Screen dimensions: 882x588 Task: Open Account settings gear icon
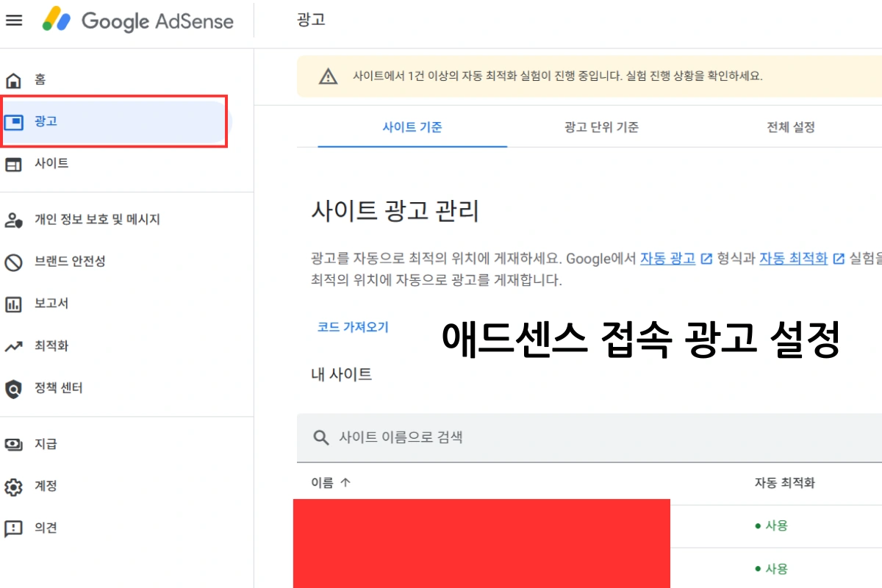[x=13, y=487]
